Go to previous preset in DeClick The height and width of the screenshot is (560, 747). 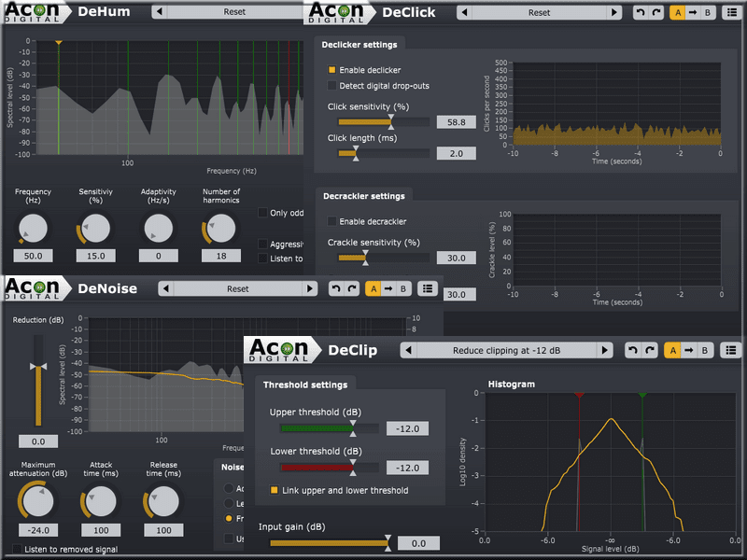tap(464, 12)
